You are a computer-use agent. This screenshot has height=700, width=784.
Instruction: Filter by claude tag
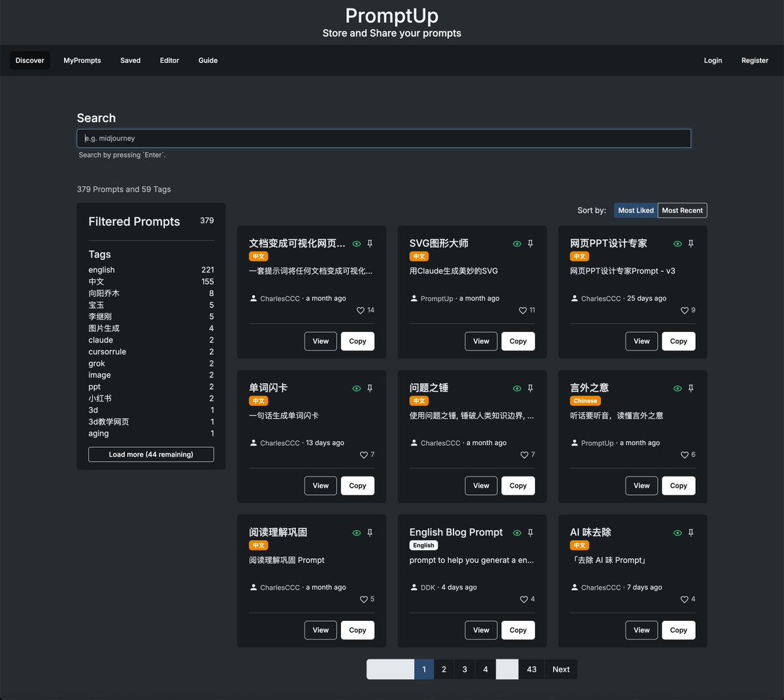151,340
